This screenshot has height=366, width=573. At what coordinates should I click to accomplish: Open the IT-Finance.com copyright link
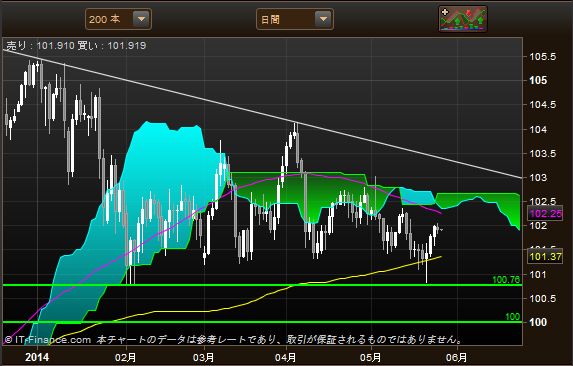[x=48, y=340]
